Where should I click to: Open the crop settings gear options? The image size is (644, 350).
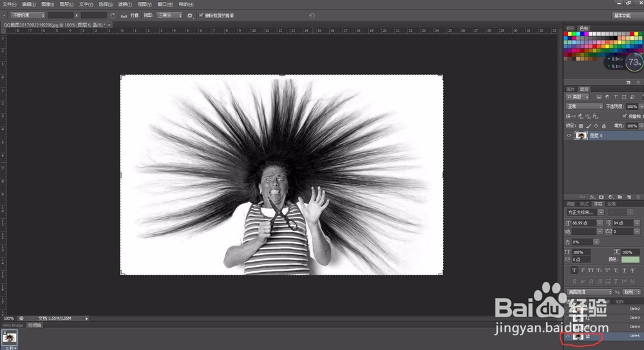tap(190, 15)
